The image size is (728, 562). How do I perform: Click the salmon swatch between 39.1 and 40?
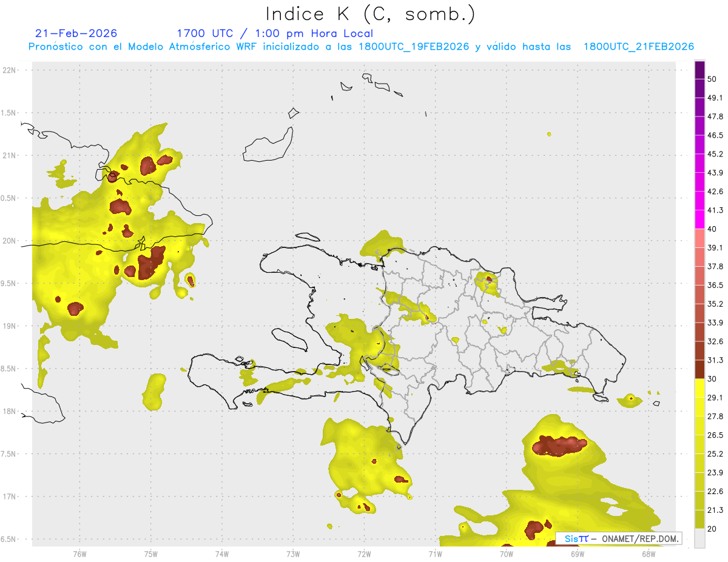[699, 238]
